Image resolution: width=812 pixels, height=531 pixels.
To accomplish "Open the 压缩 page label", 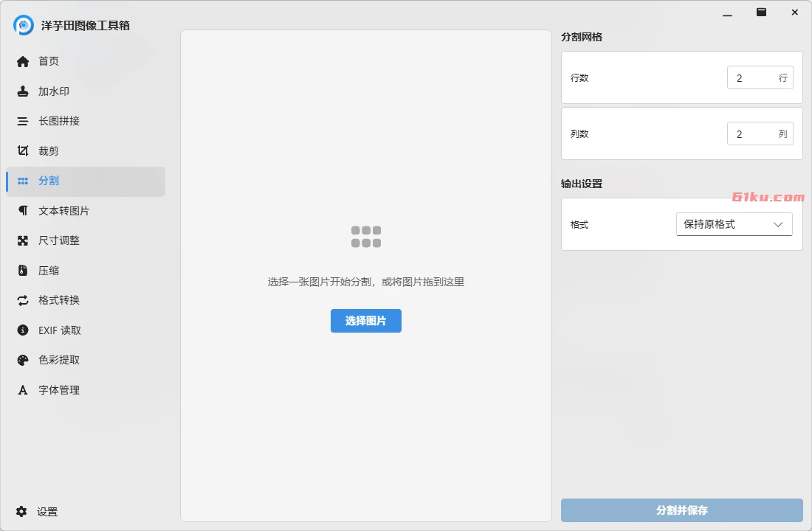I will (49, 270).
